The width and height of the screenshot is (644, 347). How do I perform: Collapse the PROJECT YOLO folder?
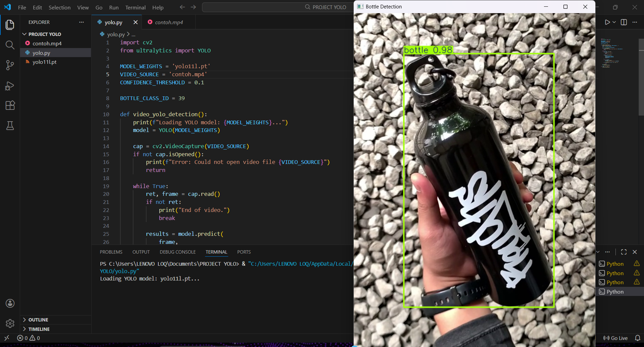pyautogui.click(x=45, y=34)
